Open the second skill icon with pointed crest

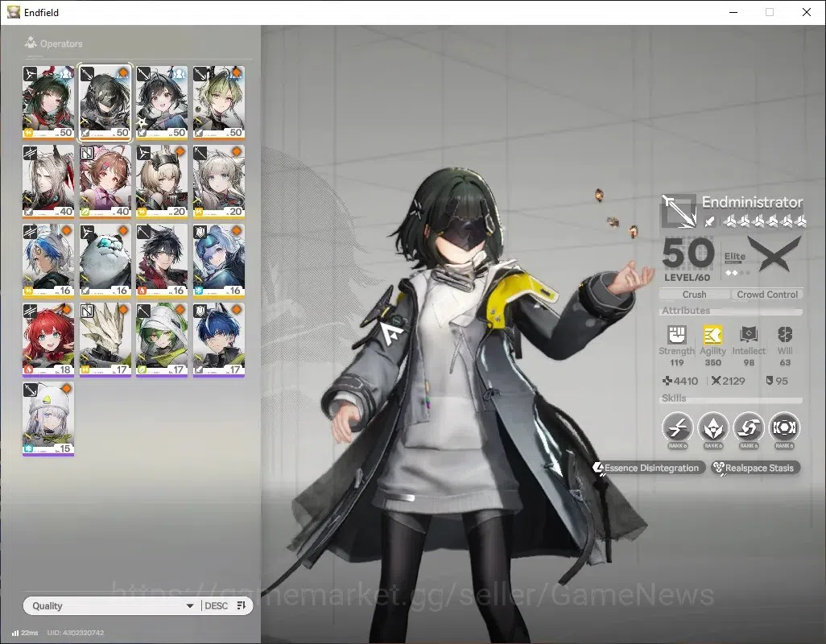click(713, 427)
